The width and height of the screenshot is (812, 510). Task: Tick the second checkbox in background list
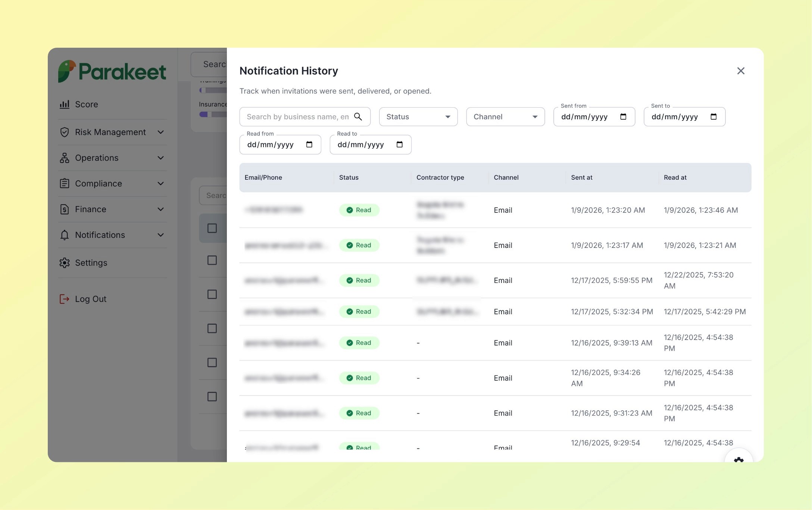coord(212,260)
